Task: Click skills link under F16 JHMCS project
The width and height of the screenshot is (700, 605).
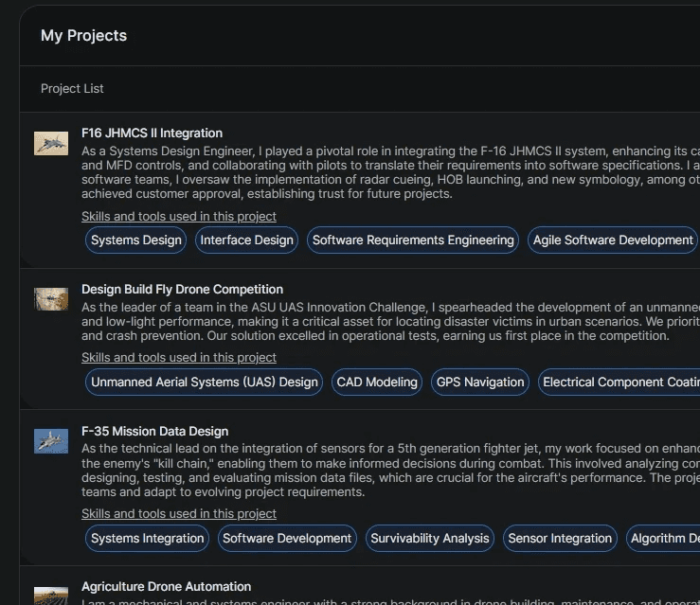Action: tap(179, 217)
